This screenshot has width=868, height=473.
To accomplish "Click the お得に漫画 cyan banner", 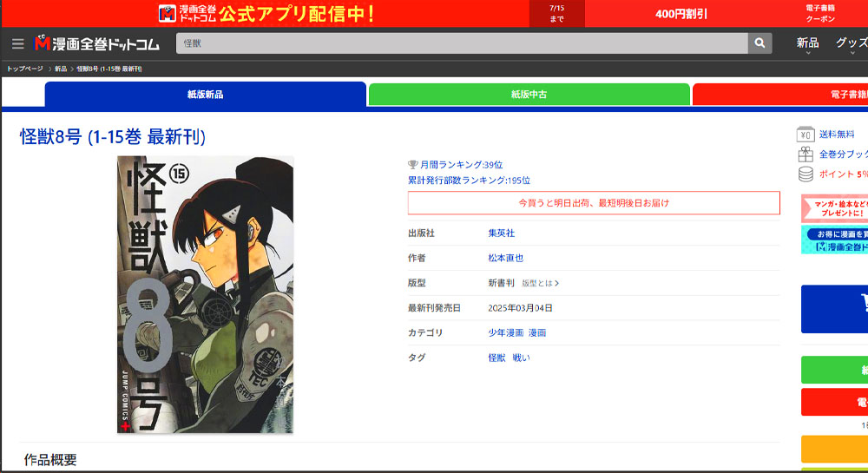I will click(x=834, y=240).
